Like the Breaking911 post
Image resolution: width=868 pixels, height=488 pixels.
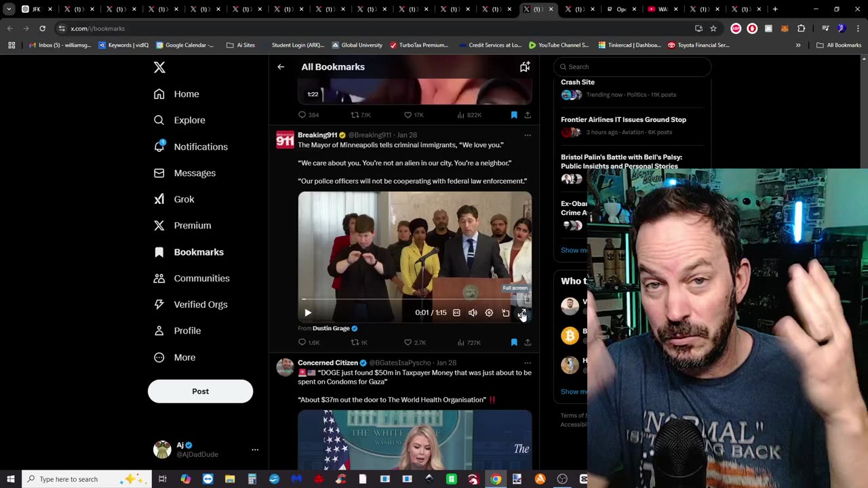click(x=414, y=342)
